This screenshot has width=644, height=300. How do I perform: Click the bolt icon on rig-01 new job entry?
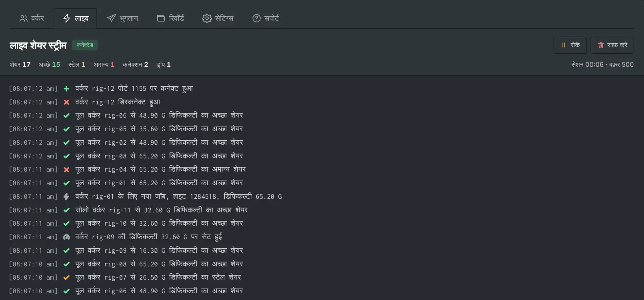point(66,197)
